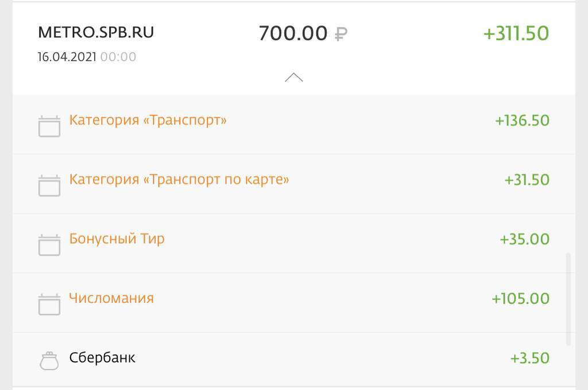Click the ruble currency symbol after 700.00
588x390 pixels.
341,33
